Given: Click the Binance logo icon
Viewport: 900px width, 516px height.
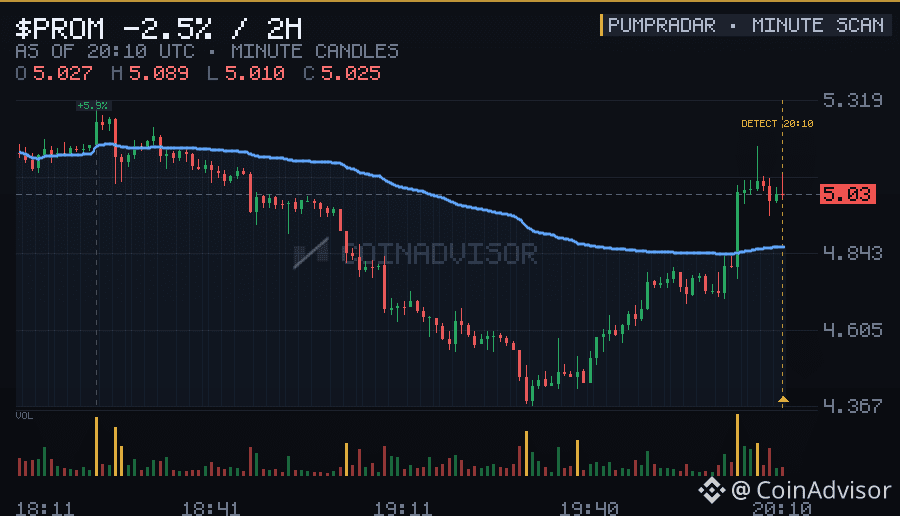Looking at the screenshot, I should [x=712, y=490].
